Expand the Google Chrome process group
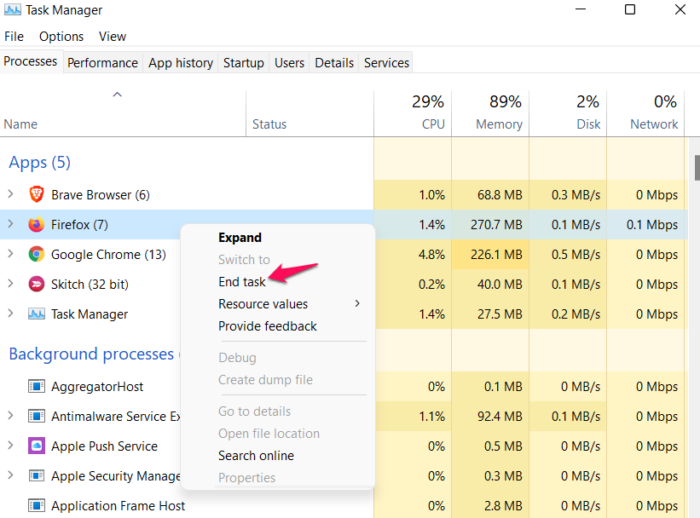Screen dimensions: 700x518 (11, 255)
